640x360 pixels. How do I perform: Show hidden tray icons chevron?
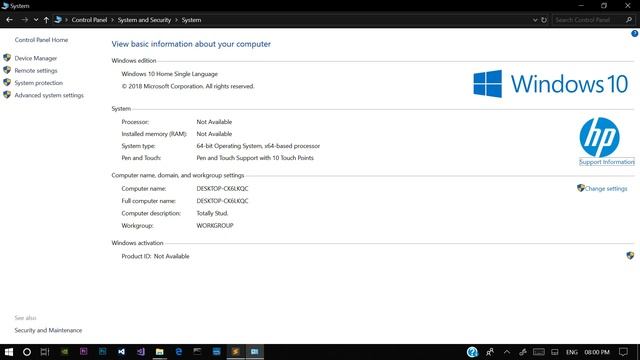click(507, 352)
